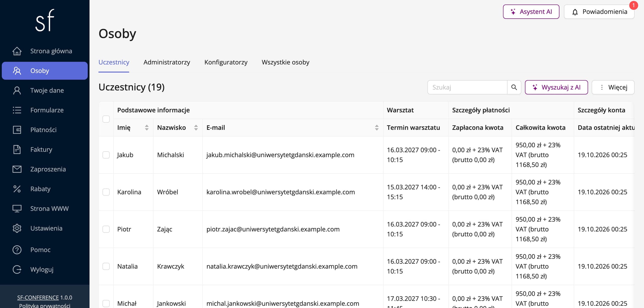Viewport: 644px width, 308px height.
Task: Click the Wyloguj logout icon
Action: [17, 269]
